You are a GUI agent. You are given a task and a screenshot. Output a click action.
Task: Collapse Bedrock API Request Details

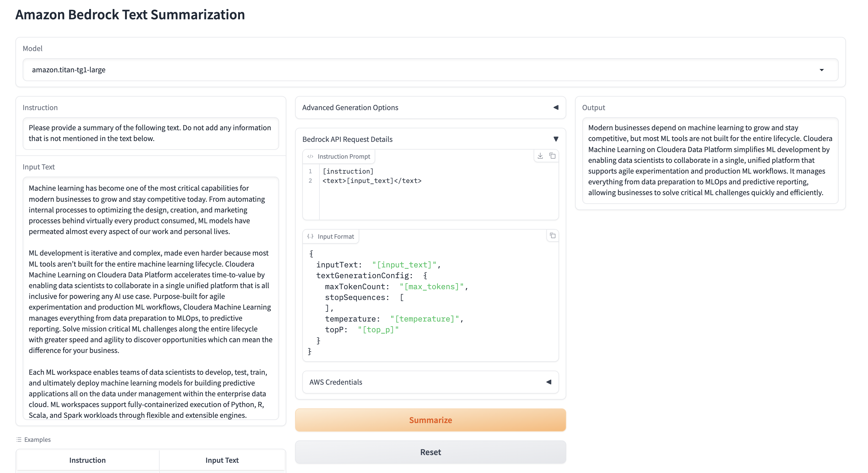pyautogui.click(x=556, y=139)
